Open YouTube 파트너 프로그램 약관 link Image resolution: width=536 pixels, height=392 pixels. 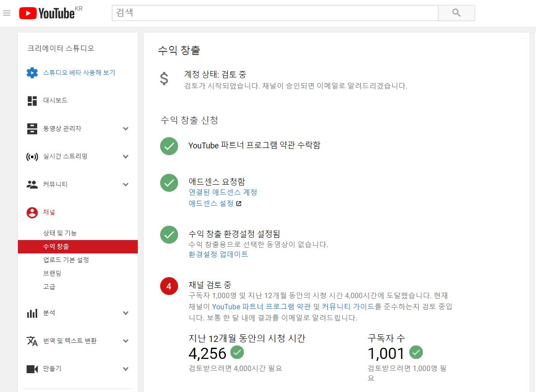(261, 307)
